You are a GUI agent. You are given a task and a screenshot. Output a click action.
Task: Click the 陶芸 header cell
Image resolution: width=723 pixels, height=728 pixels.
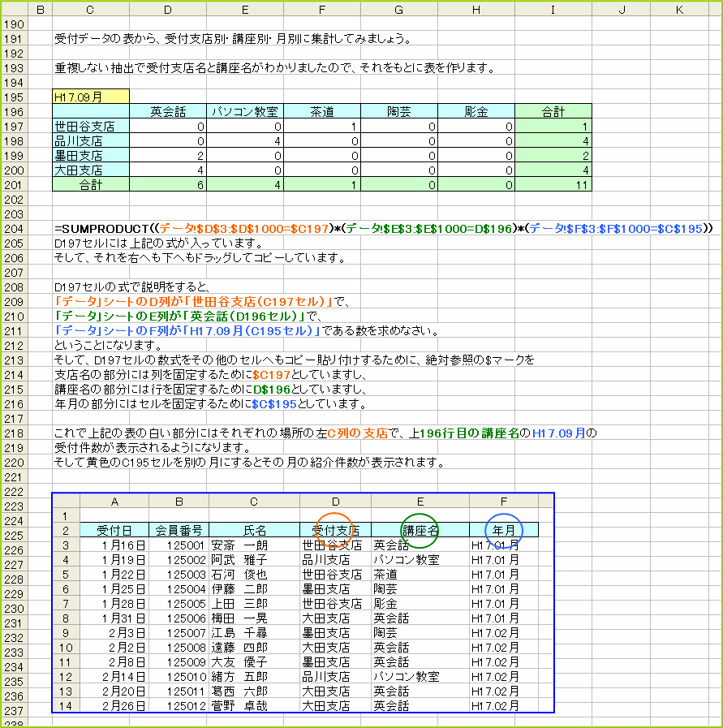pos(398,111)
